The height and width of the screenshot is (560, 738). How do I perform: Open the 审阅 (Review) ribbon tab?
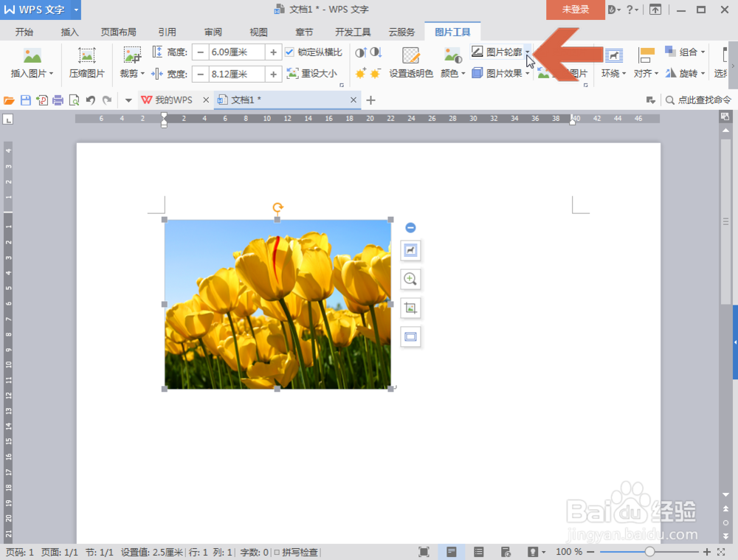pos(213,32)
